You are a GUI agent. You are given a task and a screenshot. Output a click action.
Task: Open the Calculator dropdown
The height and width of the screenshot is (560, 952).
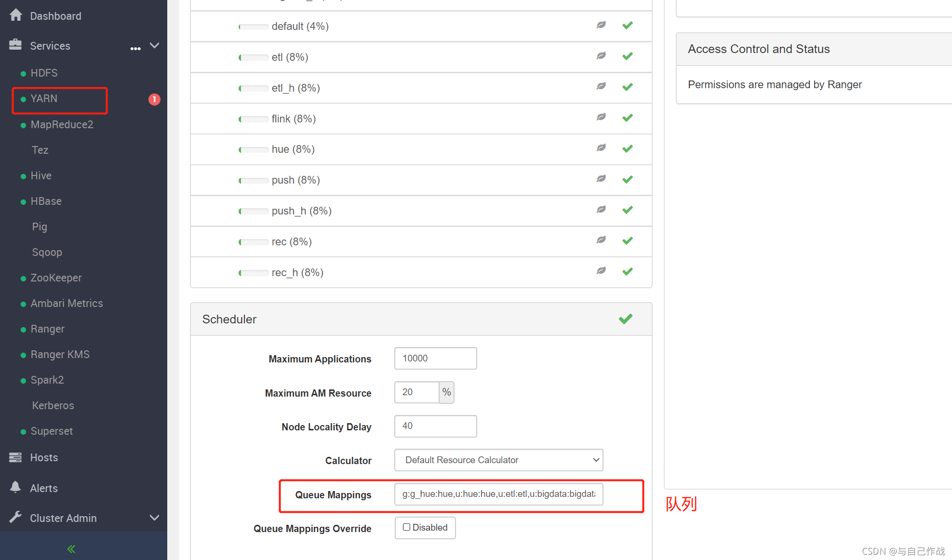[498, 460]
